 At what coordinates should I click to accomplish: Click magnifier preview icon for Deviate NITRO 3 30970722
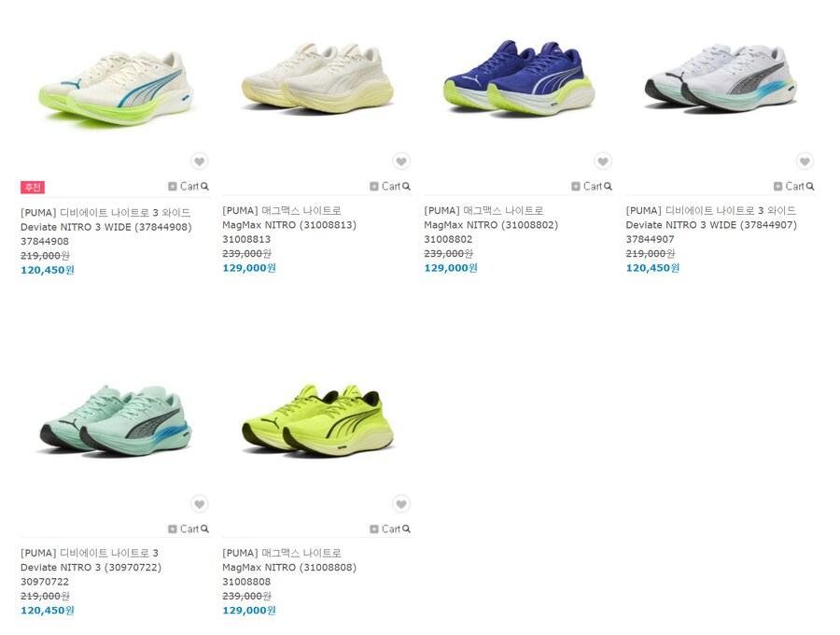tap(204, 529)
